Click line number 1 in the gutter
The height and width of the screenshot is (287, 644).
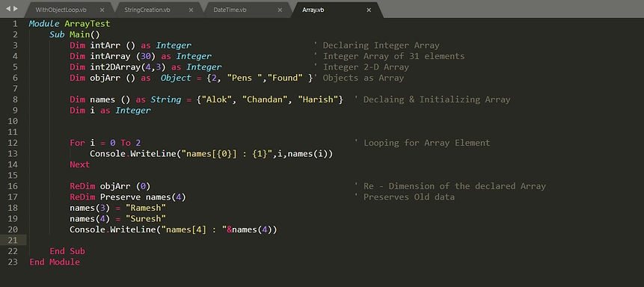pos(15,24)
